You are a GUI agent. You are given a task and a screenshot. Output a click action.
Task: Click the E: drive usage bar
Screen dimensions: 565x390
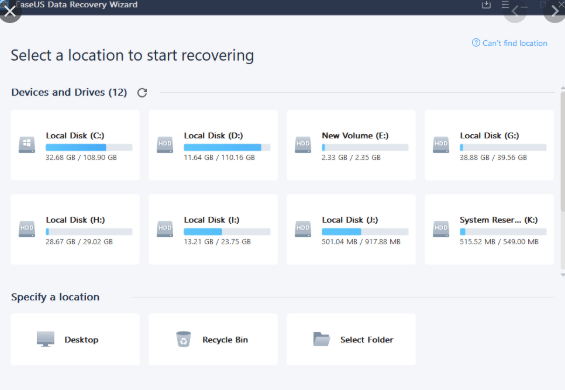pyautogui.click(x=365, y=147)
